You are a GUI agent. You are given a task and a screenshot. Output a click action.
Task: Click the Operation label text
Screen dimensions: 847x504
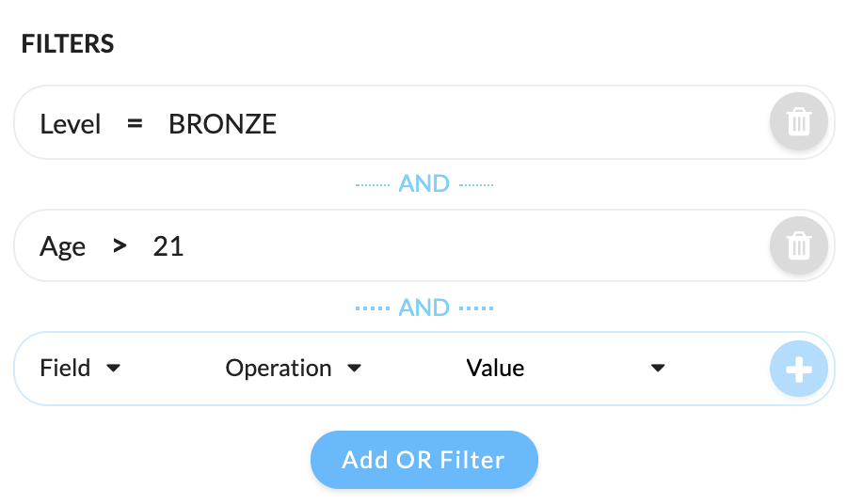(x=279, y=368)
